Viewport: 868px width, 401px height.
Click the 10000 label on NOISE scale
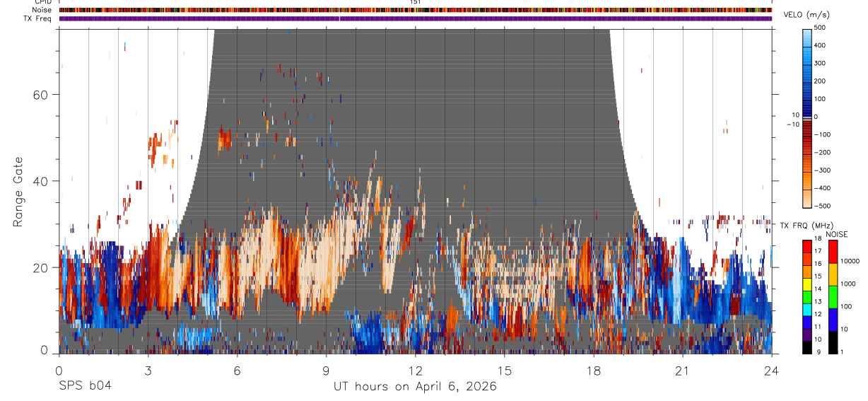(850, 261)
